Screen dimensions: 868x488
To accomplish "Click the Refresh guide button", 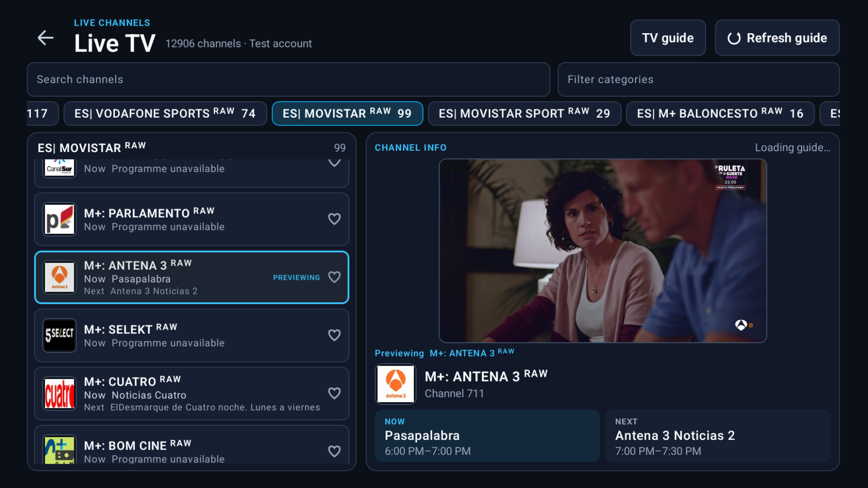I will (777, 38).
